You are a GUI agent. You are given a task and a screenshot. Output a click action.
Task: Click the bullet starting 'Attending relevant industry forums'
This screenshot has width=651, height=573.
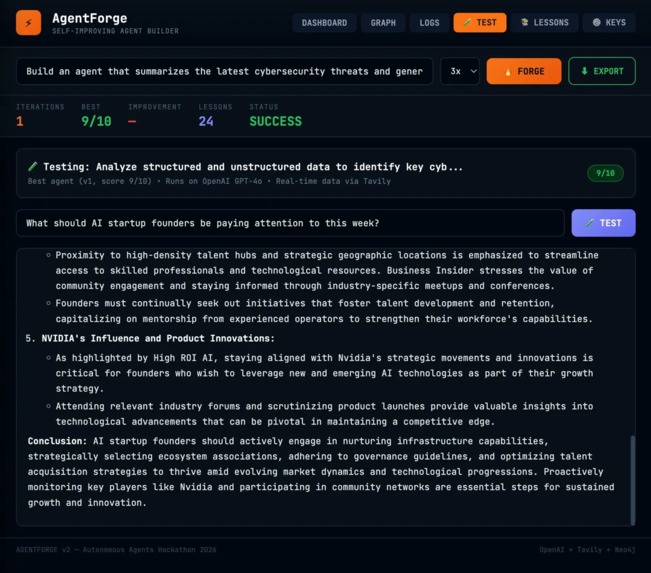pyautogui.click(x=324, y=414)
